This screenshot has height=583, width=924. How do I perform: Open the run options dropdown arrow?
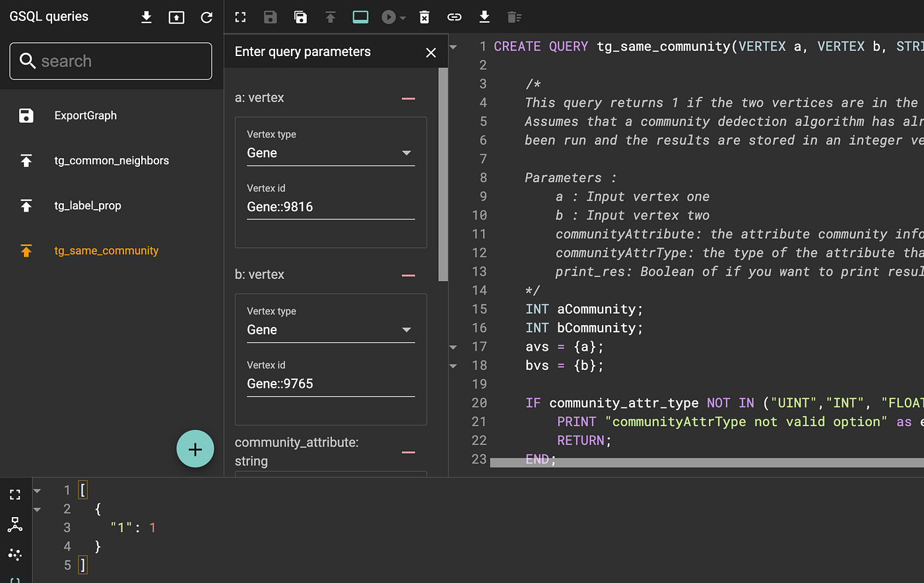(403, 16)
